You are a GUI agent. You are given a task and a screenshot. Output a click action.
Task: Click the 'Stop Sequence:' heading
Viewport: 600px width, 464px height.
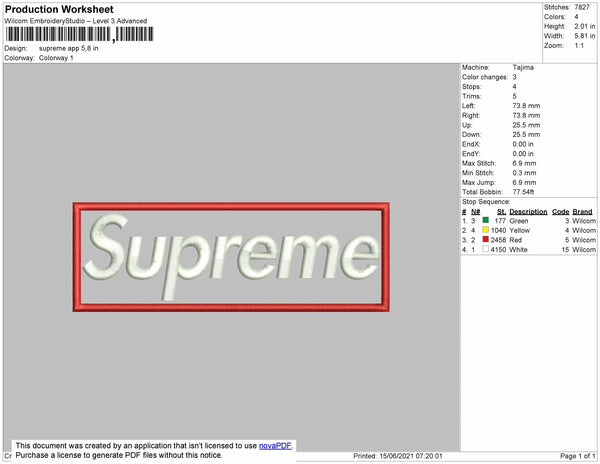coord(486,202)
